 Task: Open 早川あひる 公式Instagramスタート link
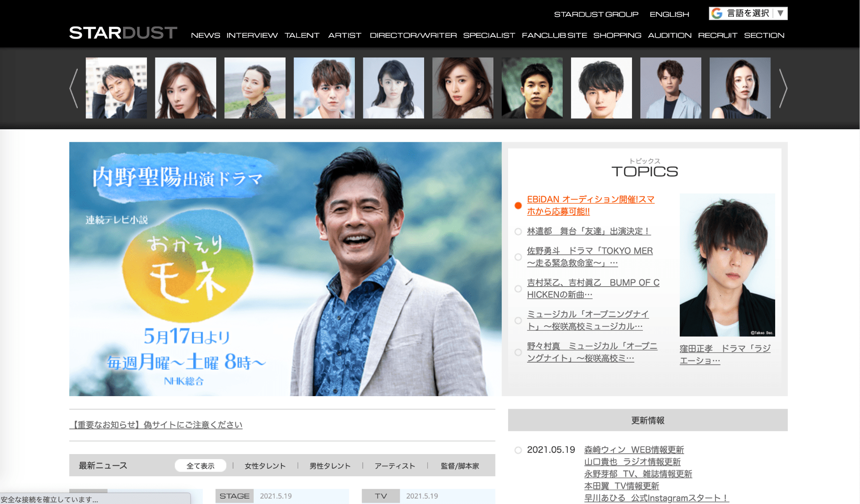click(657, 498)
